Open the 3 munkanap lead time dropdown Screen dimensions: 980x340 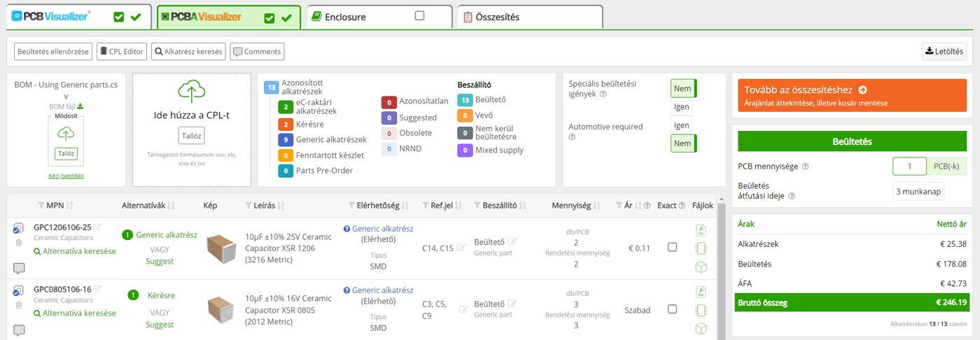(918, 191)
